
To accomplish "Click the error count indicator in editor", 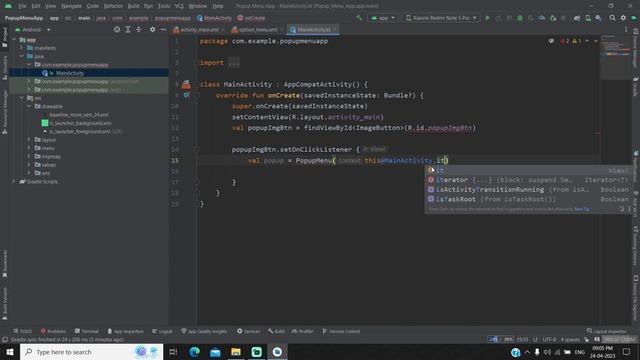I will 565,41.
